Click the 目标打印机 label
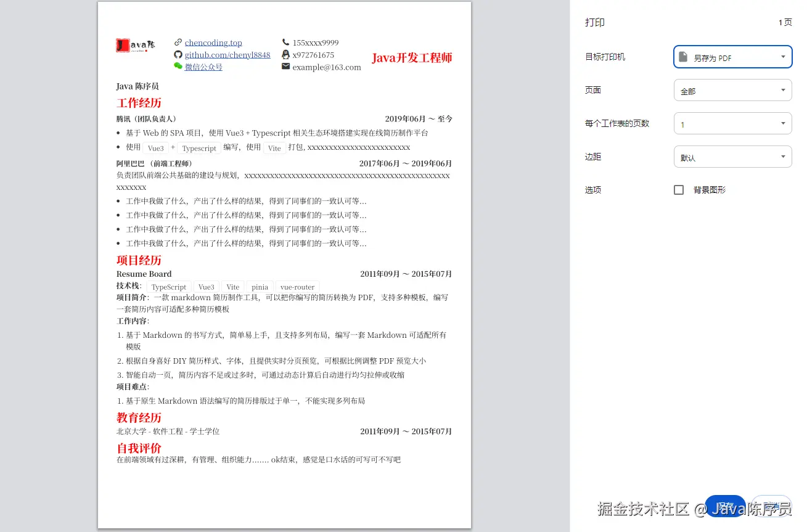 pyautogui.click(x=605, y=57)
